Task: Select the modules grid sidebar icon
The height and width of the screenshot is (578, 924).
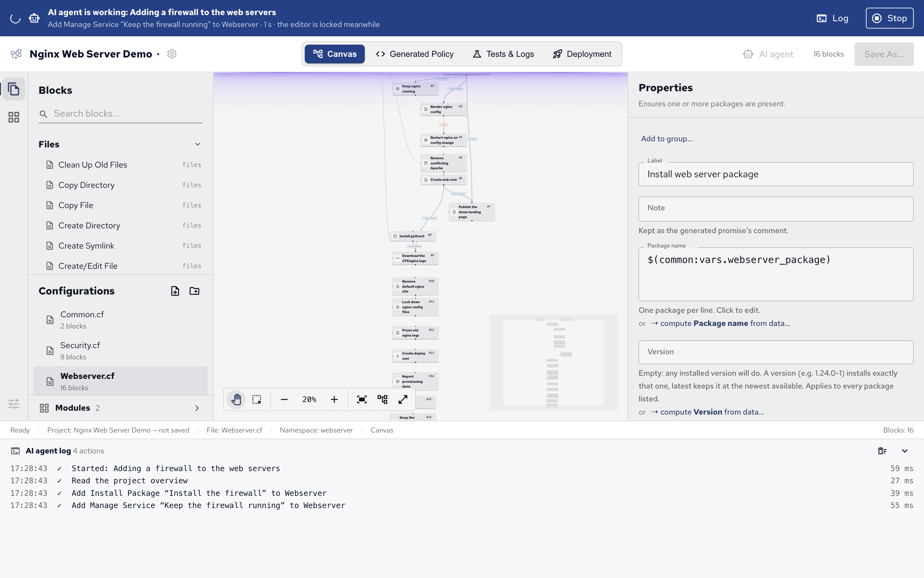Action: pyautogui.click(x=14, y=117)
